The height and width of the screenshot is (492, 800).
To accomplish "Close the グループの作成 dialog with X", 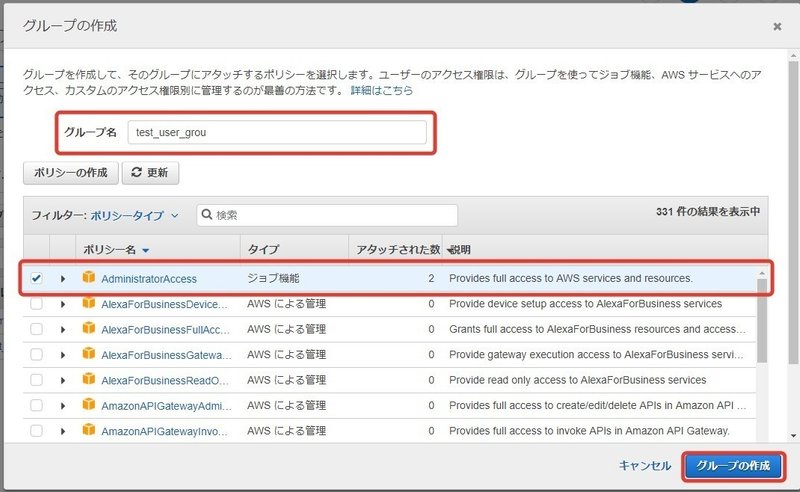I will click(777, 26).
